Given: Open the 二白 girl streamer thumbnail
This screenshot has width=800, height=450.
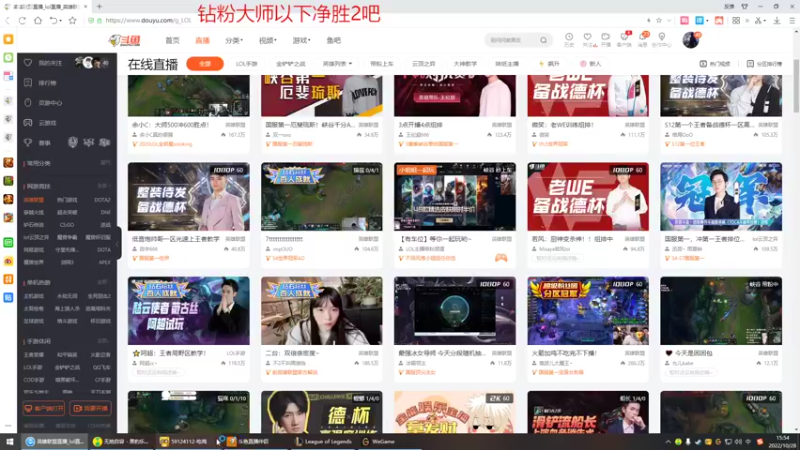Looking at the screenshot, I should (x=321, y=311).
